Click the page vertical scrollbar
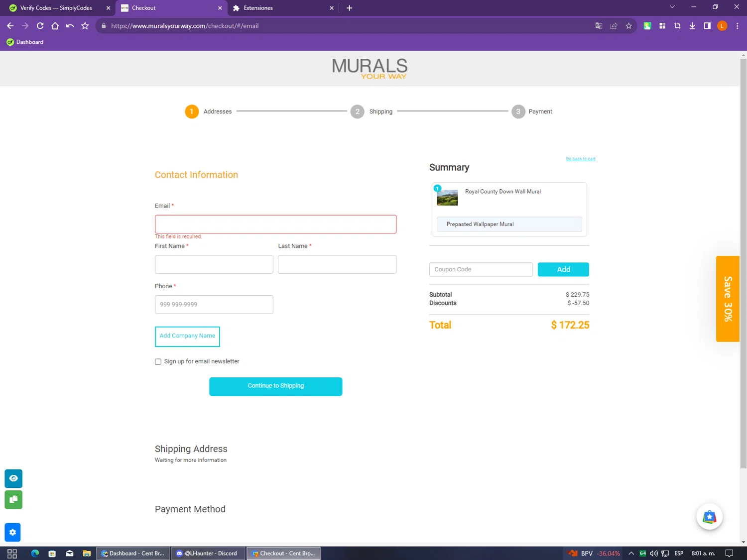The image size is (747, 560). click(743, 264)
